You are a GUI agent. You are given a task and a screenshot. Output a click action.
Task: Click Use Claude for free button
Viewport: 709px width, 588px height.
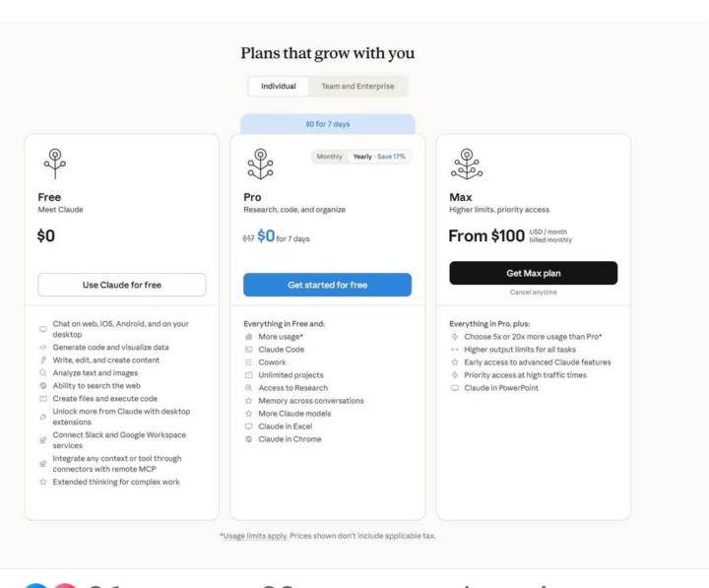pyautogui.click(x=121, y=285)
